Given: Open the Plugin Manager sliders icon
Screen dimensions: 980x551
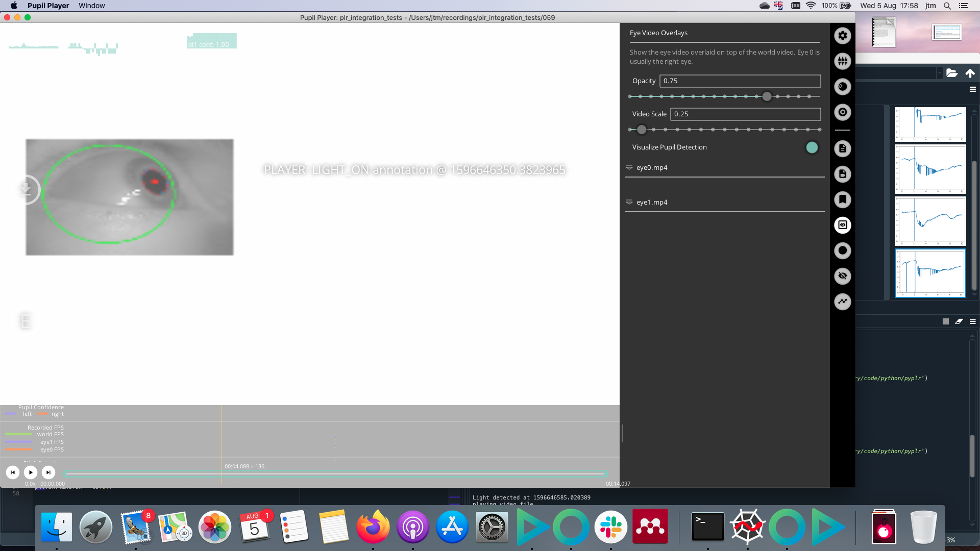Looking at the screenshot, I should pyautogui.click(x=843, y=61).
